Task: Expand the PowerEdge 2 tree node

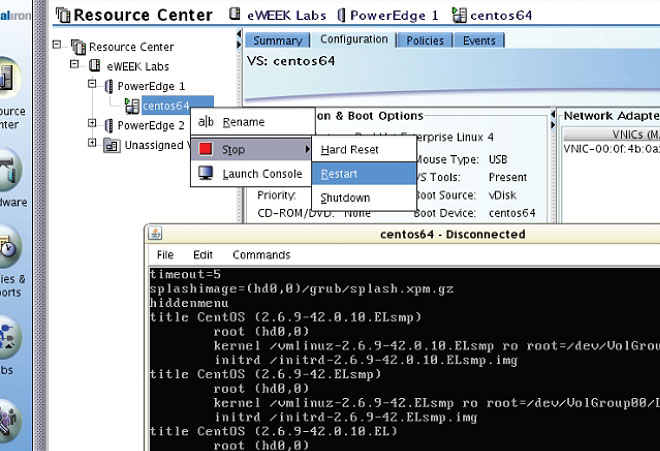Action: pyautogui.click(x=93, y=125)
